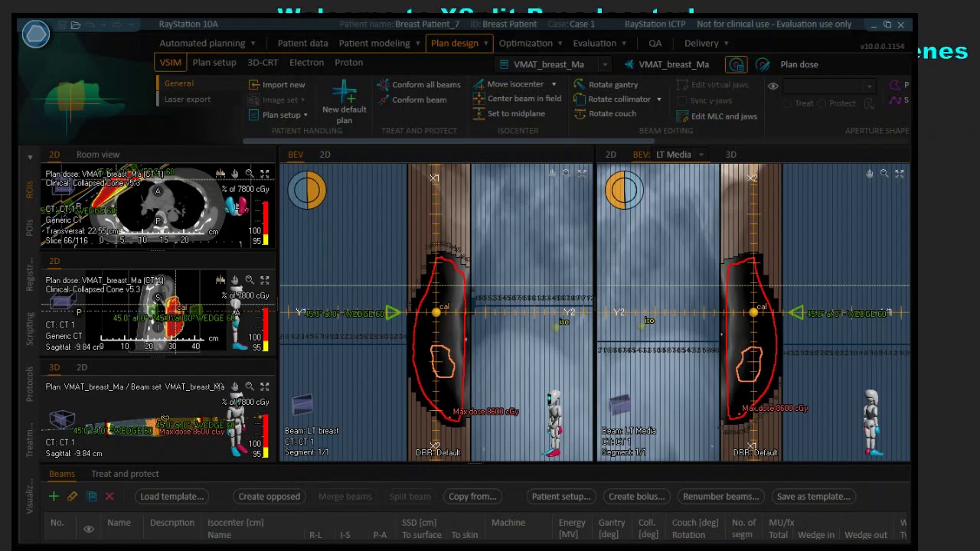Open the Rotate collimator dropdown arrow
980x551 pixels.
658,99
